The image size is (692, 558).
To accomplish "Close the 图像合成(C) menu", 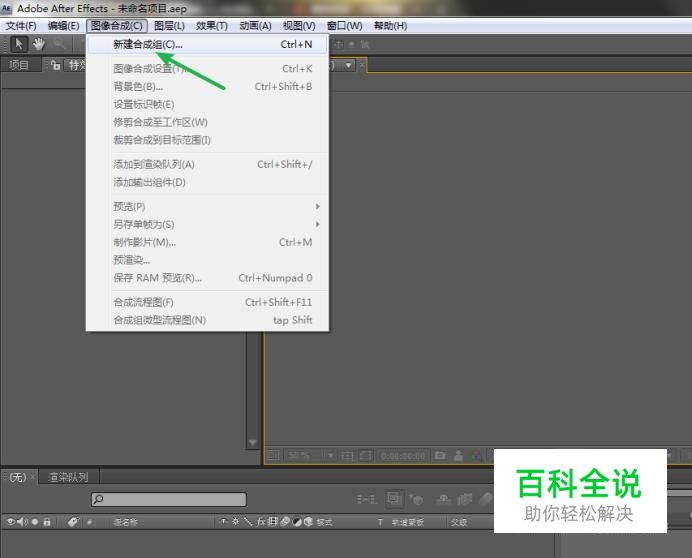I will (117, 26).
